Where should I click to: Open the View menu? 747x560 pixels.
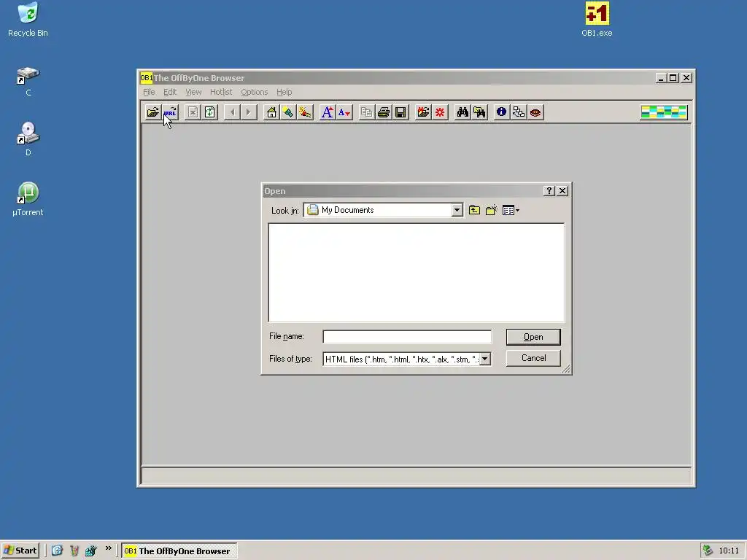(193, 92)
